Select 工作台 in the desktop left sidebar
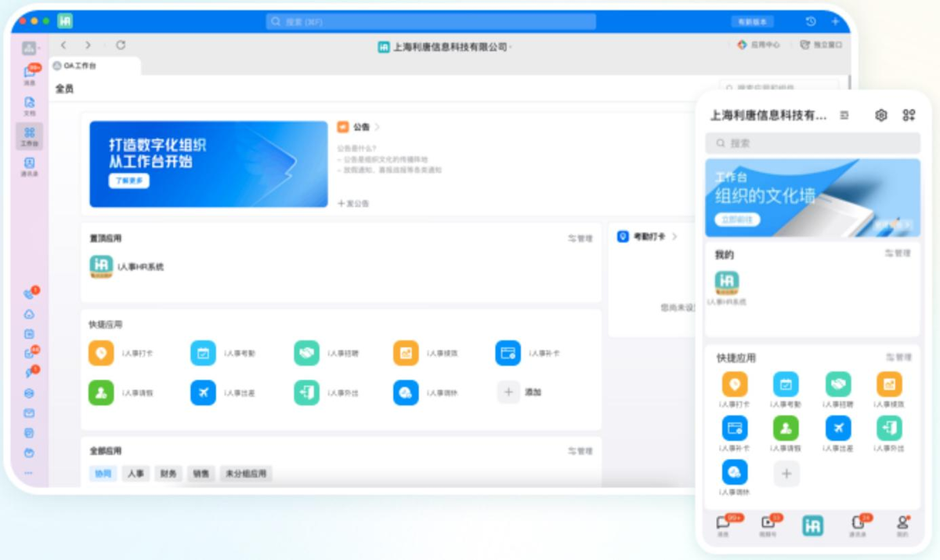Viewport: 940px width, 560px height. tap(30, 136)
